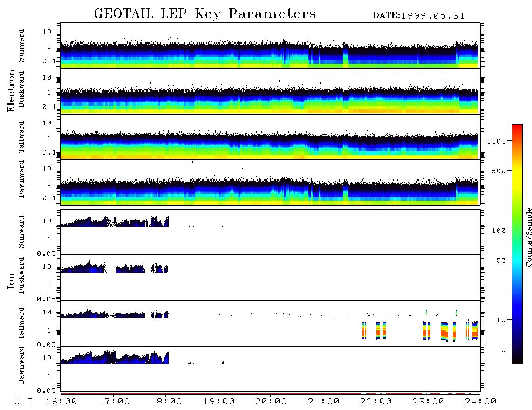Click the "Counts/Sample" color bar label

[x=529, y=237]
